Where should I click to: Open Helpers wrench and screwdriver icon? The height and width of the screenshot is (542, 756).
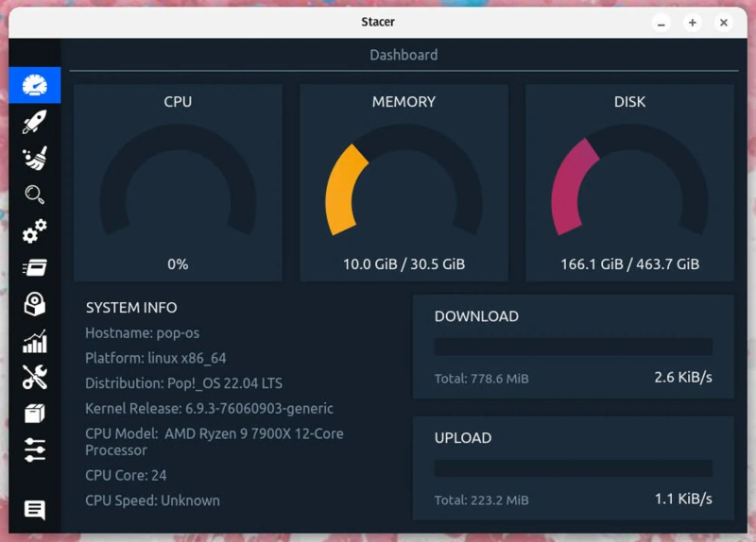coord(35,378)
